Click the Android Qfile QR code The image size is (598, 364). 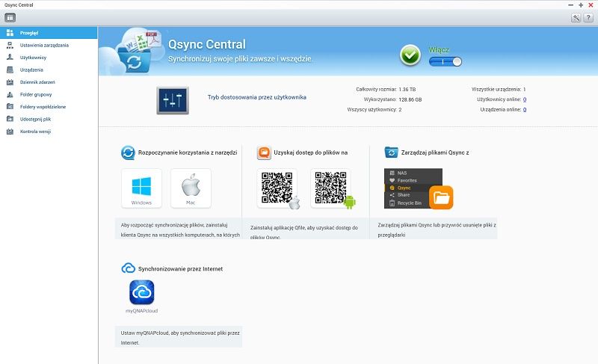(x=330, y=188)
